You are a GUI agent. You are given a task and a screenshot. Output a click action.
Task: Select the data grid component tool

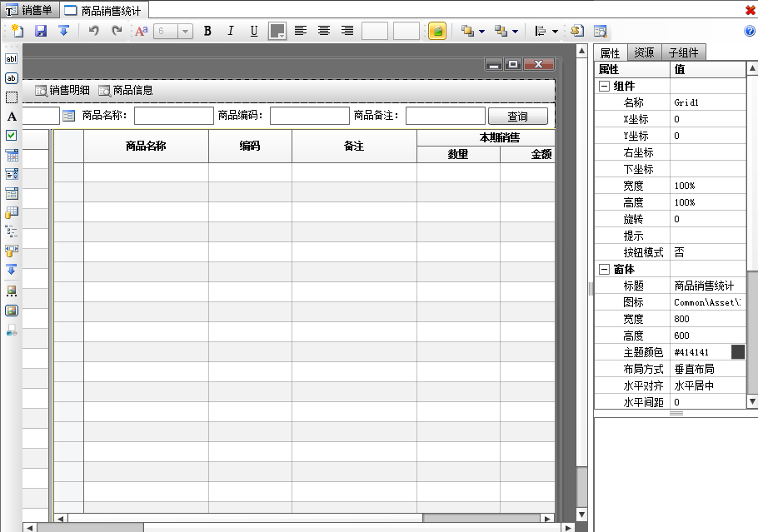(x=12, y=212)
